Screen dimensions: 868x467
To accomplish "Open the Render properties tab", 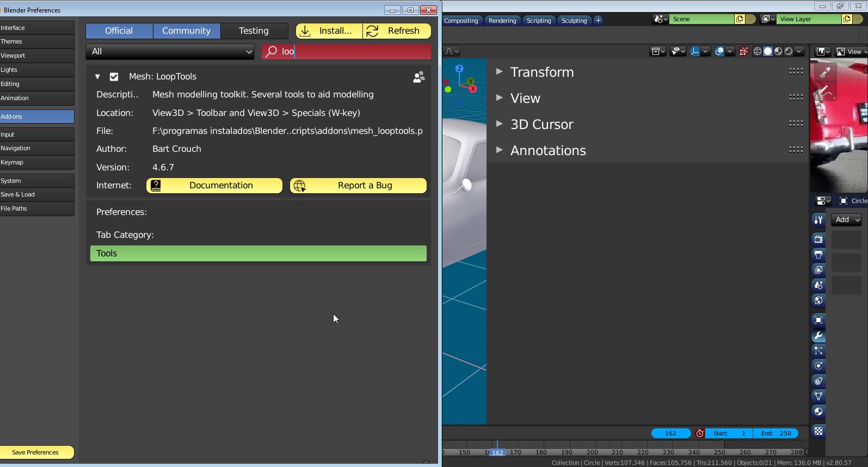I will [818, 239].
